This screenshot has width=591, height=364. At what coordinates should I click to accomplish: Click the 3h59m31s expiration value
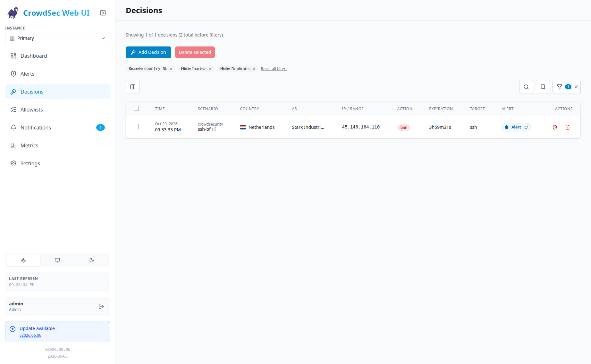[x=440, y=127]
